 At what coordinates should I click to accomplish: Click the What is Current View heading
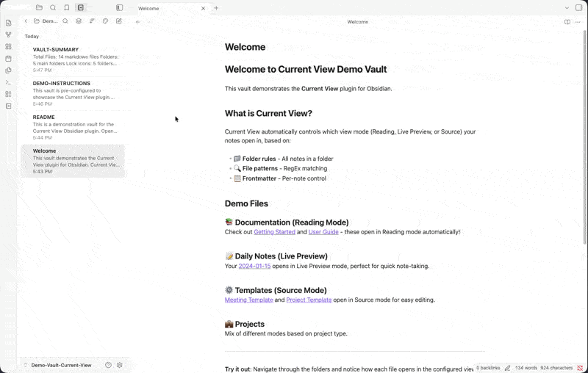coord(268,114)
